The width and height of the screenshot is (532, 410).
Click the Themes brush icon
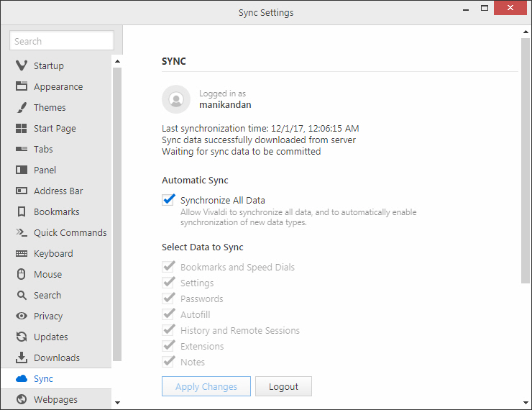[x=22, y=107]
